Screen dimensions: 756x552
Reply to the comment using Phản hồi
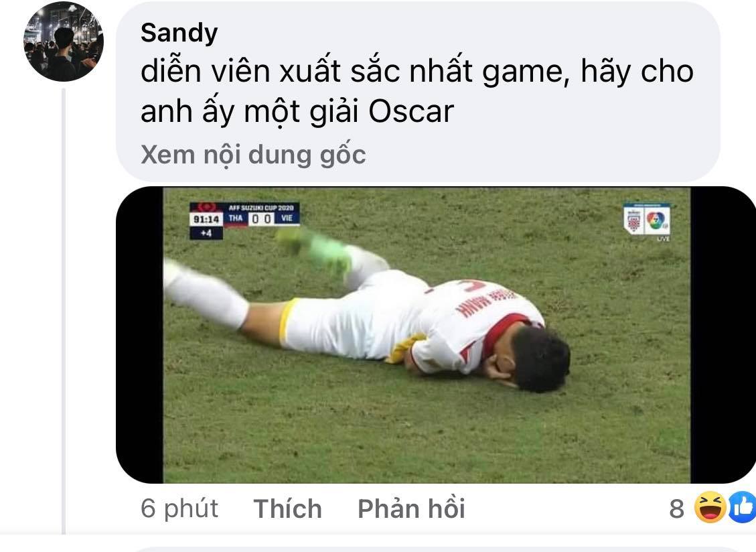coord(411,508)
